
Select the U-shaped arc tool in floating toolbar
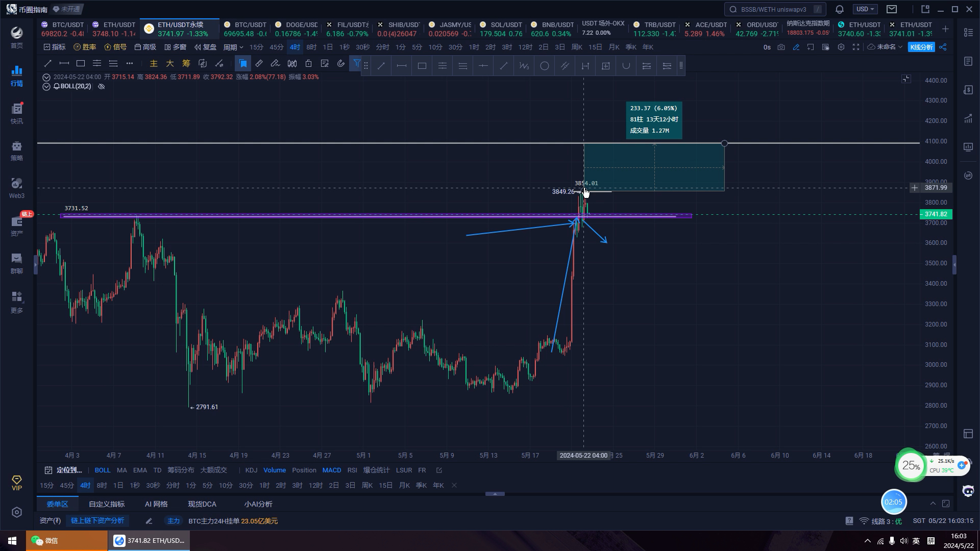click(x=626, y=66)
